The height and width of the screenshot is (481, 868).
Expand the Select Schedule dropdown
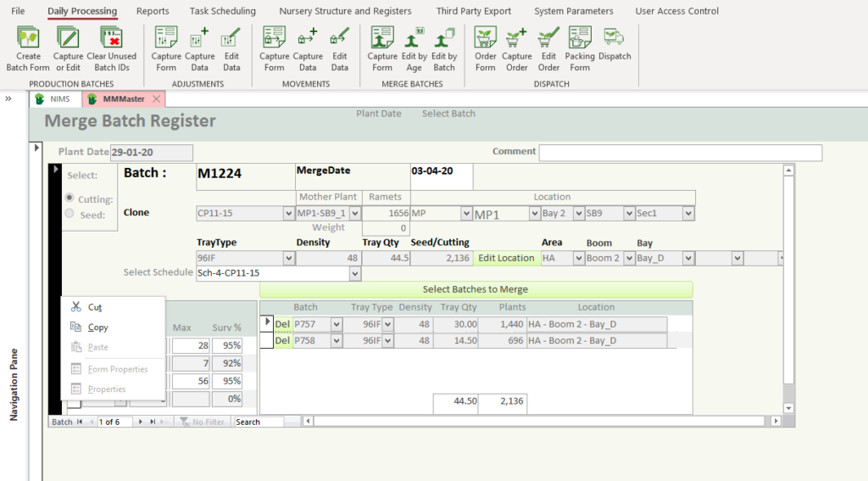click(354, 273)
